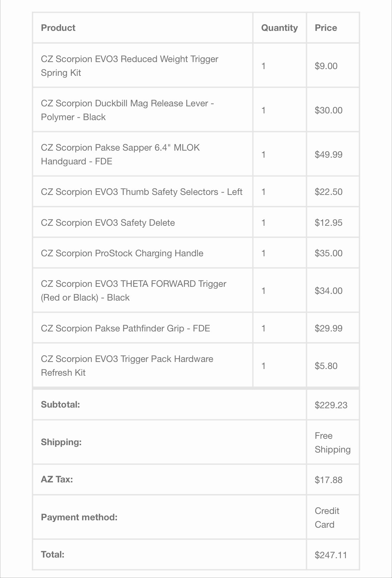Click the $35.00 charging handle price
392x578 pixels.
pos(328,253)
